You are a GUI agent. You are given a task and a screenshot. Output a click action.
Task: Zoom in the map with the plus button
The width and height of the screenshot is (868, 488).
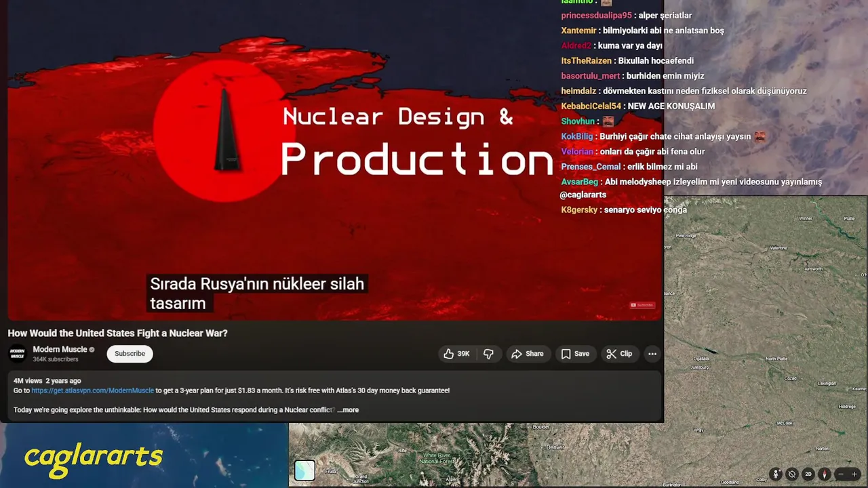854,474
